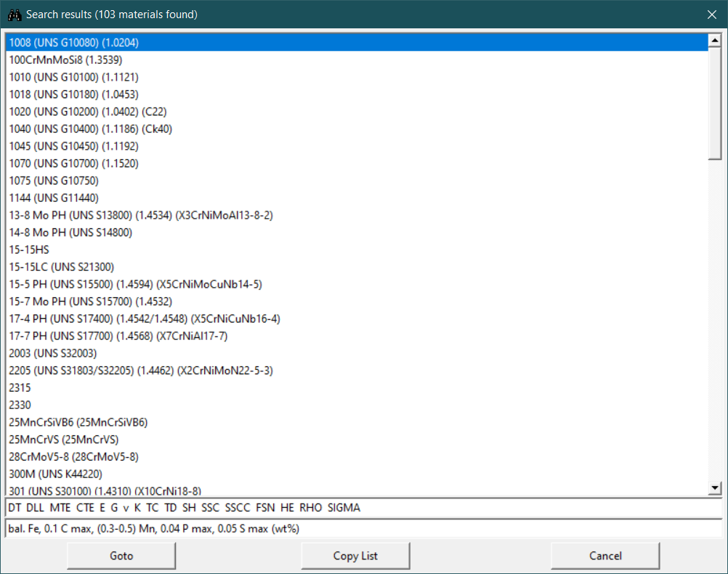Choose 2205 duplex steel entry
728x574 pixels.
140,371
